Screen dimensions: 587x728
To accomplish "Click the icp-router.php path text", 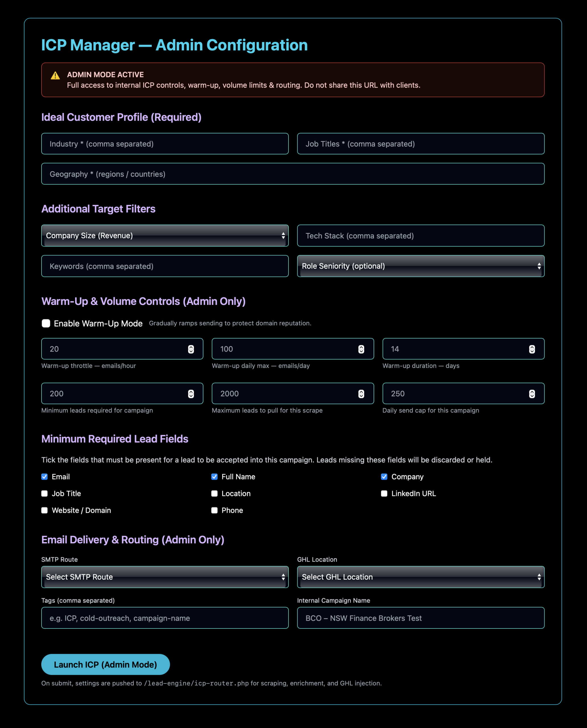I will pos(196,683).
